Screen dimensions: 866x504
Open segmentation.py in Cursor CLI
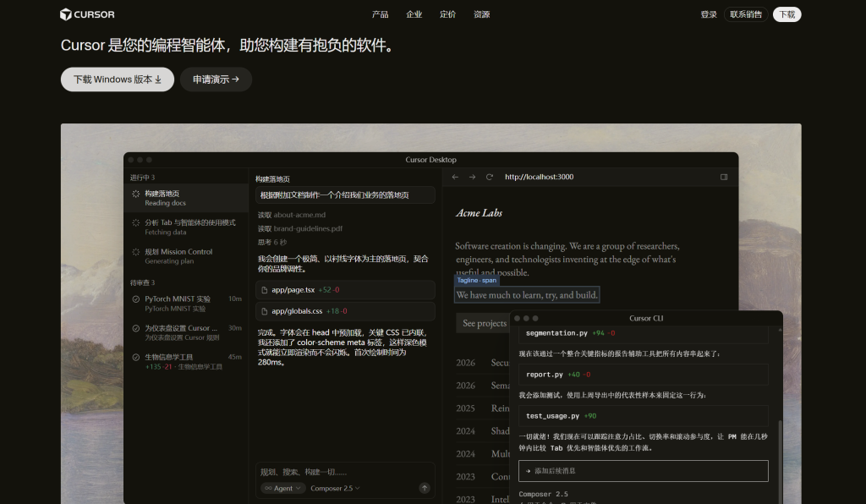coord(644,333)
